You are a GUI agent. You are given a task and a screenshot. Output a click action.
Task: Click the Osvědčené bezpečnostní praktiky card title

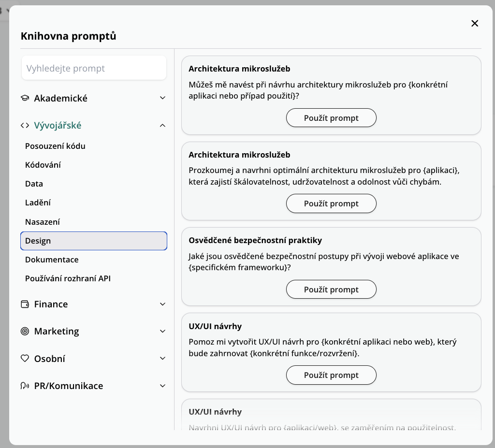(x=255, y=240)
